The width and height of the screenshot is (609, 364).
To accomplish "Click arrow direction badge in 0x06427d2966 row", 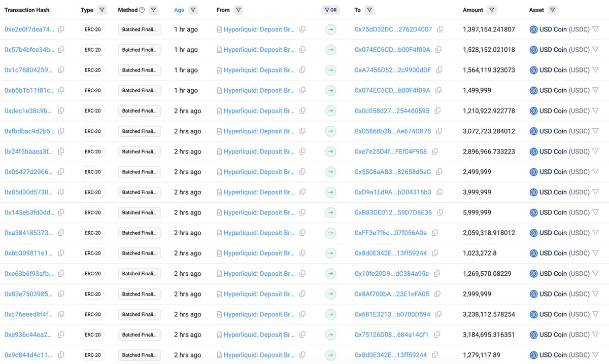I will tap(331, 172).
